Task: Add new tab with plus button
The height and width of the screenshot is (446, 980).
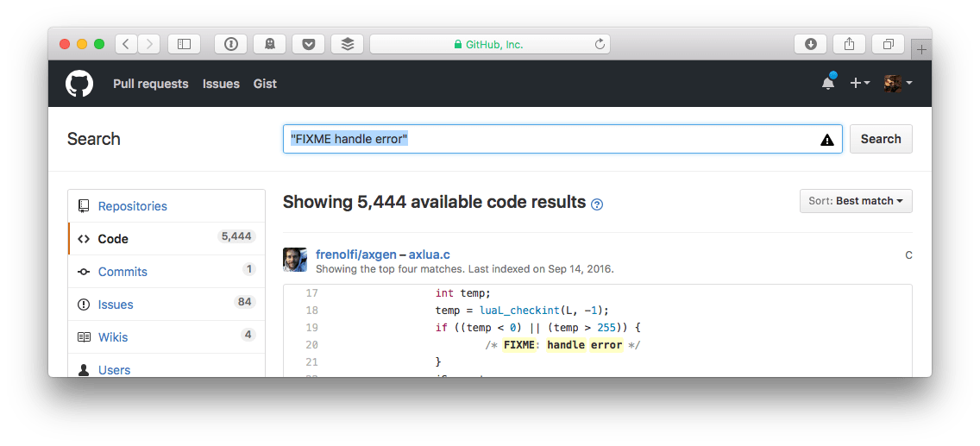Action: pos(921,50)
